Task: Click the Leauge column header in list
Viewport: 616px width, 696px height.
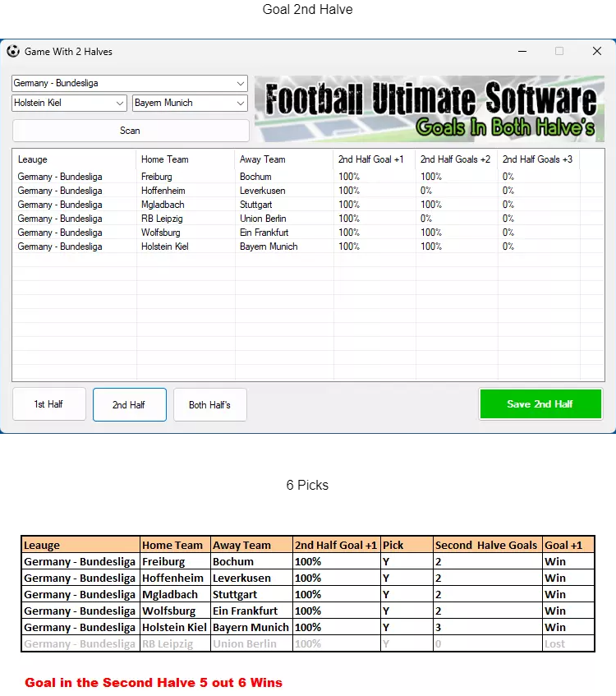Action: [x=74, y=159]
